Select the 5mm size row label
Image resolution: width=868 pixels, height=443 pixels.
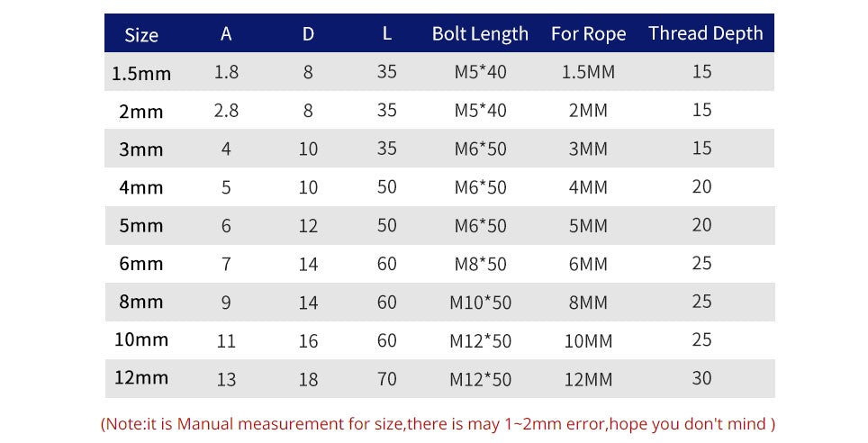141,226
